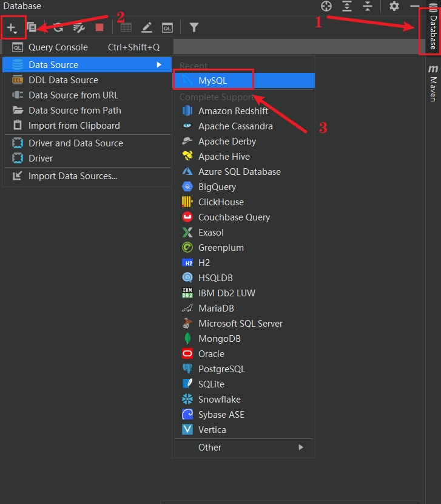Select Import from Clipboard
The height and width of the screenshot is (504, 441).
click(87, 125)
